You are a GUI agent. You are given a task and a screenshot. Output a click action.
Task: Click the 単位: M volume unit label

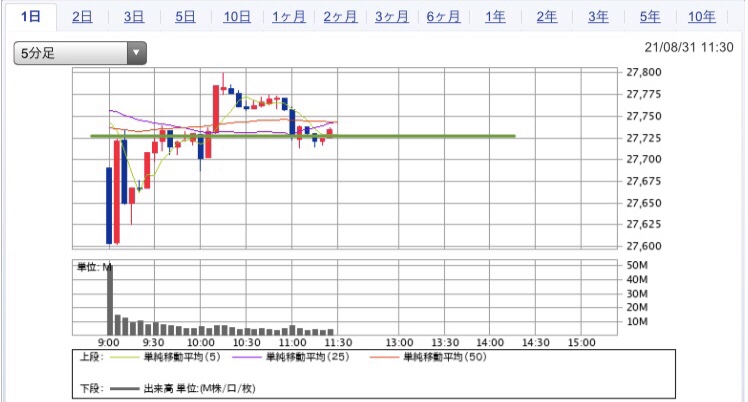coord(95,267)
